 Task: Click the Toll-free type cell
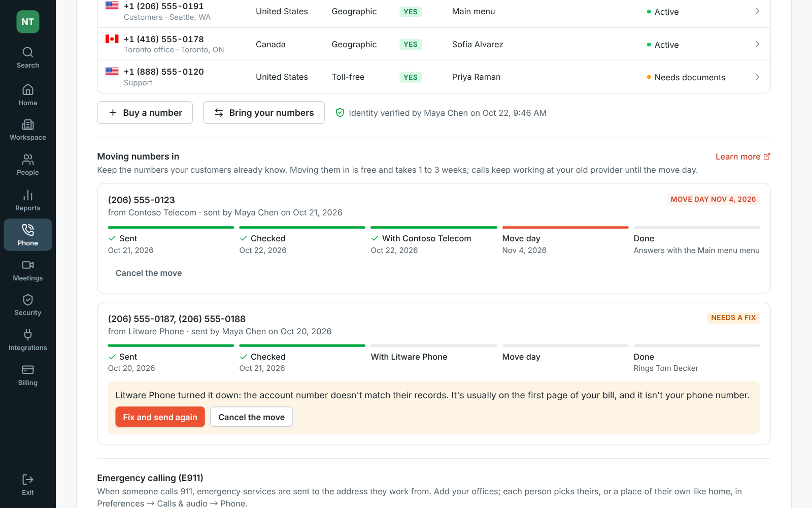coord(348,77)
